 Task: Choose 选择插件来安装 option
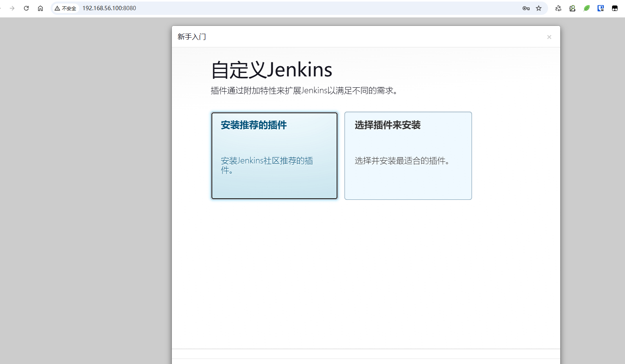tap(408, 156)
